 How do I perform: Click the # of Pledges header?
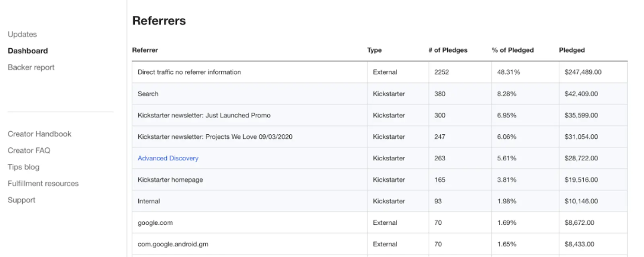click(448, 51)
